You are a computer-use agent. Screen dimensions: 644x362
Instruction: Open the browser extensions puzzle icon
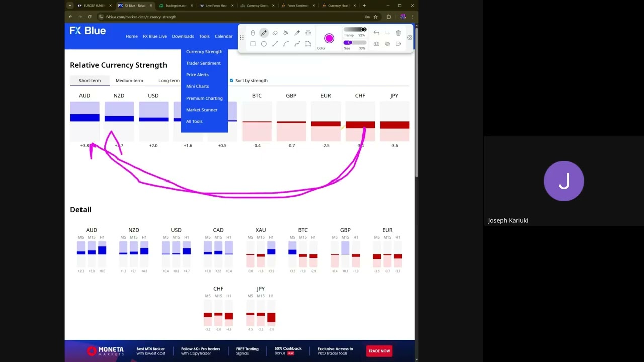(388, 17)
